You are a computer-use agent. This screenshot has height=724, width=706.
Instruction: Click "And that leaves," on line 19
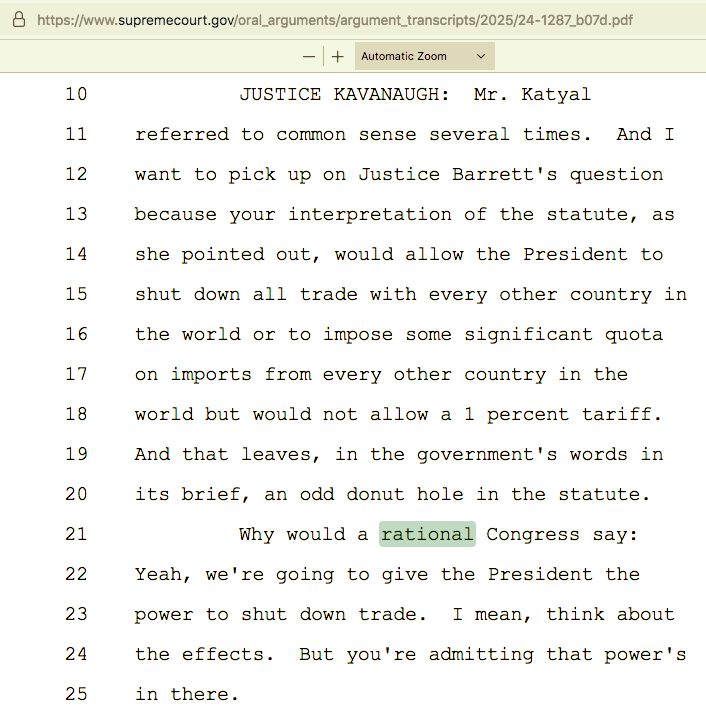pos(228,455)
